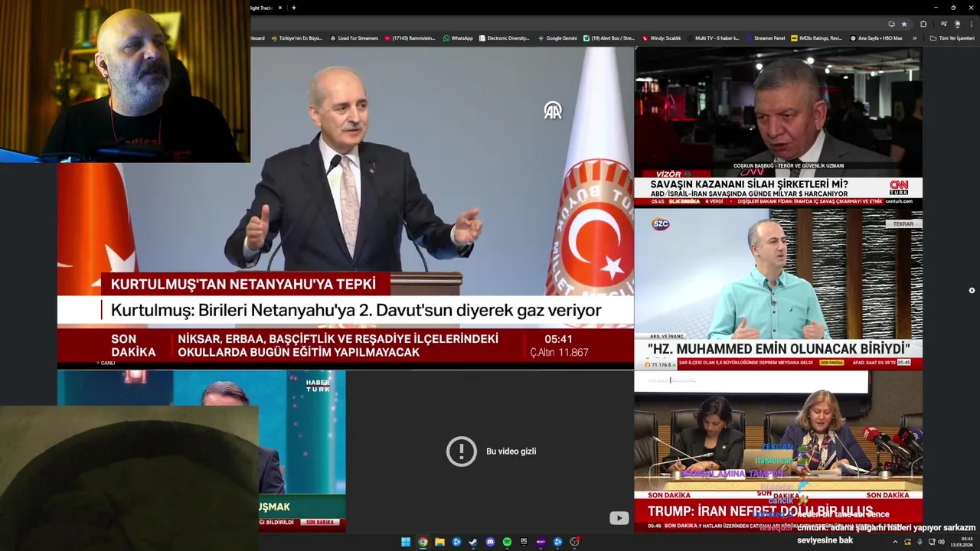The image size is (980, 551).
Task: Open the Multi TV settings gear icon
Action: pos(972,291)
